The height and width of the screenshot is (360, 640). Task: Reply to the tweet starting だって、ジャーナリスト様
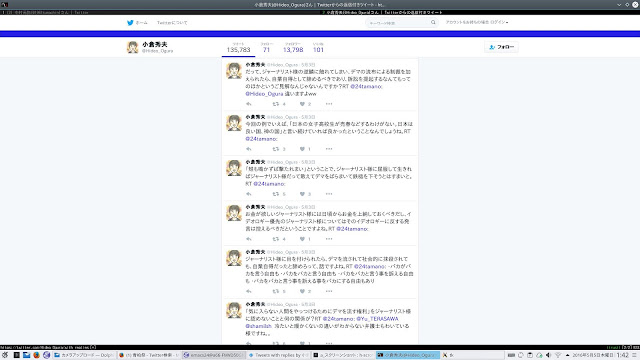click(x=249, y=104)
